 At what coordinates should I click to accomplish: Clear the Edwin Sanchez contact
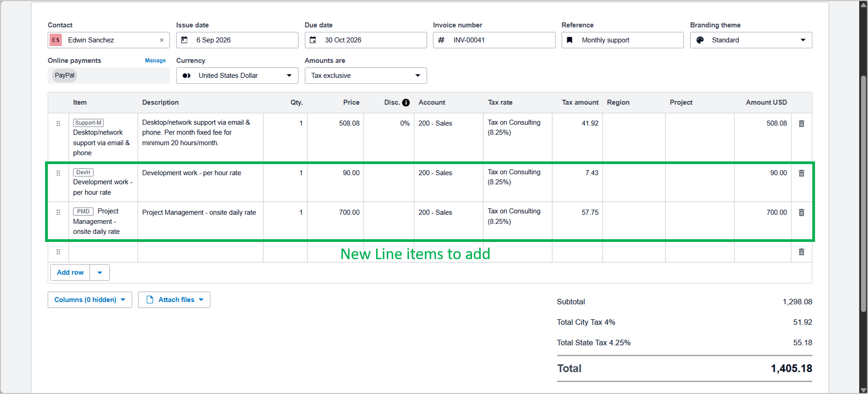click(162, 40)
